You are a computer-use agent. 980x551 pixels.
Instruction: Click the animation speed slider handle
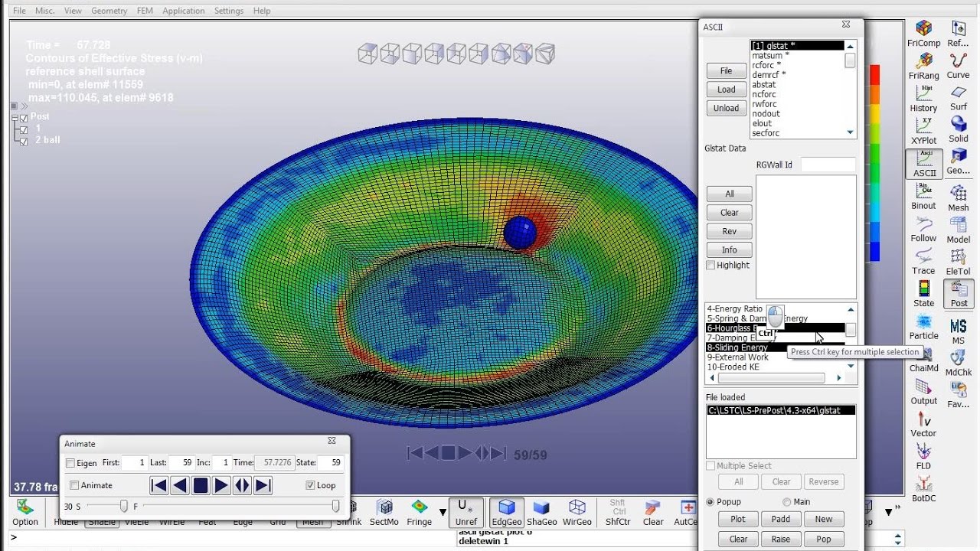point(123,506)
